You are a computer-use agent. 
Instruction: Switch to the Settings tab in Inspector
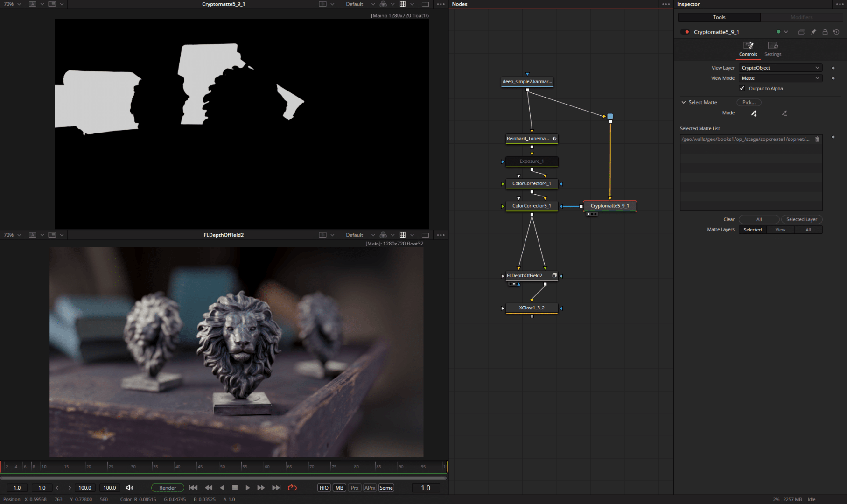coord(772,49)
